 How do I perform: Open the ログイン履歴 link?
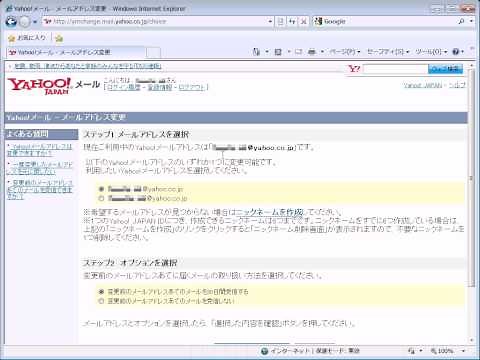[123, 87]
